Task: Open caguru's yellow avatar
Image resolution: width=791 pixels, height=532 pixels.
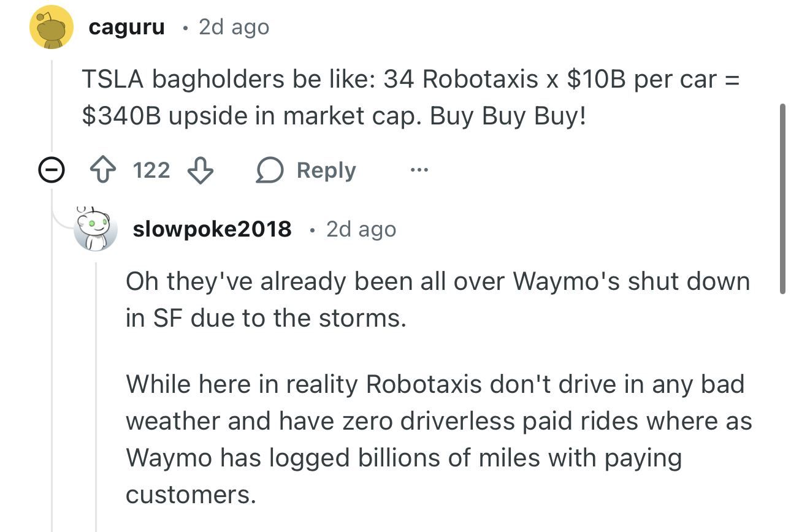Action: pos(52,27)
